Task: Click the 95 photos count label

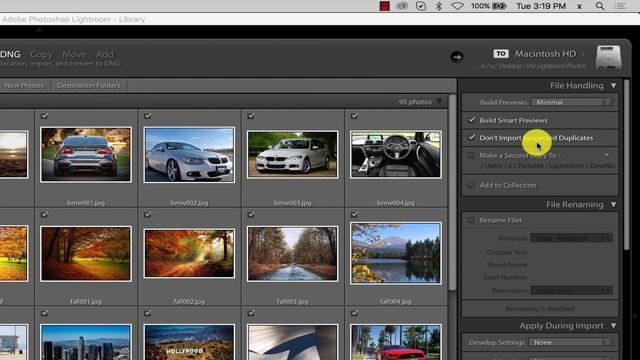Action: pyautogui.click(x=415, y=102)
